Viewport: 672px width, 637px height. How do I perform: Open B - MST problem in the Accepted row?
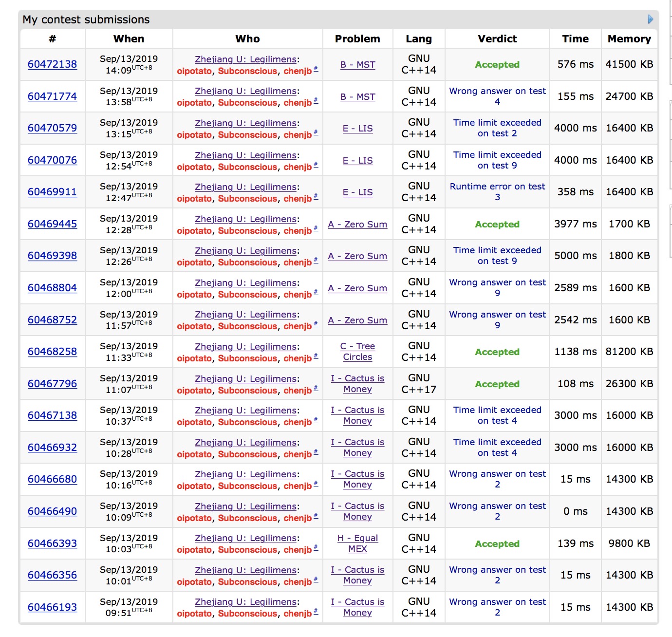357,65
